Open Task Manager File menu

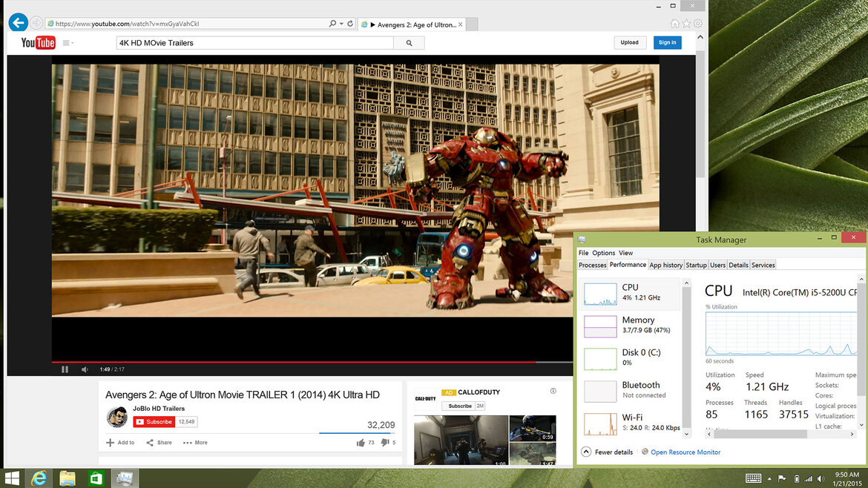click(x=583, y=253)
